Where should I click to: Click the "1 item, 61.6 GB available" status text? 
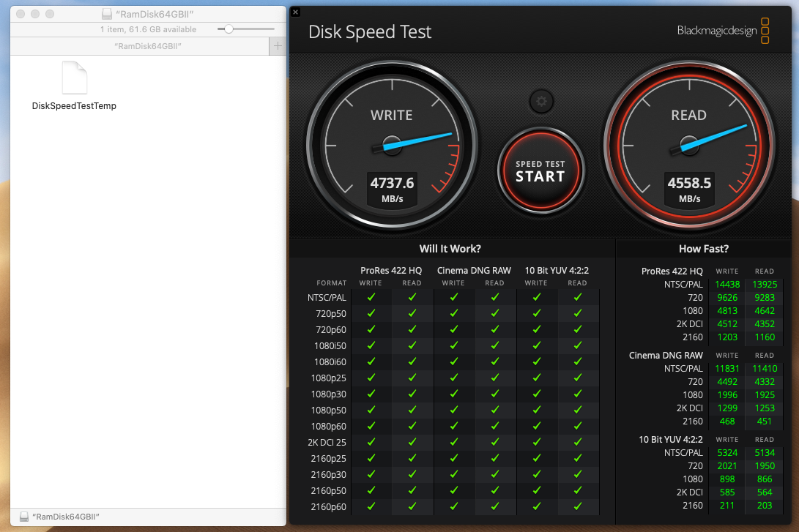(x=148, y=29)
